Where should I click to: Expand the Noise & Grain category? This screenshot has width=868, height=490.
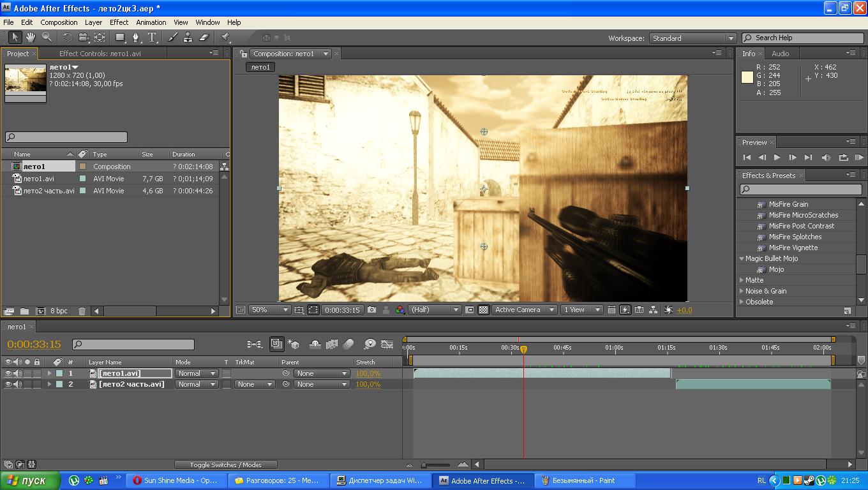tap(742, 291)
